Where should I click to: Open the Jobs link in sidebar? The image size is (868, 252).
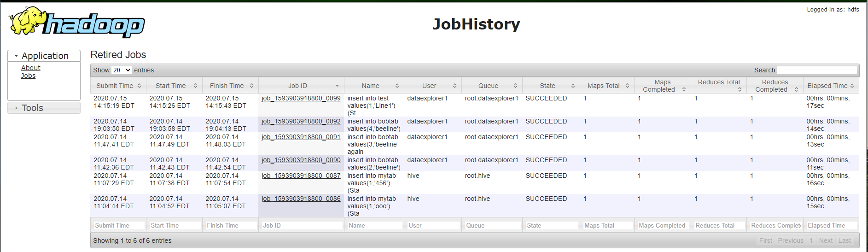[x=28, y=76]
